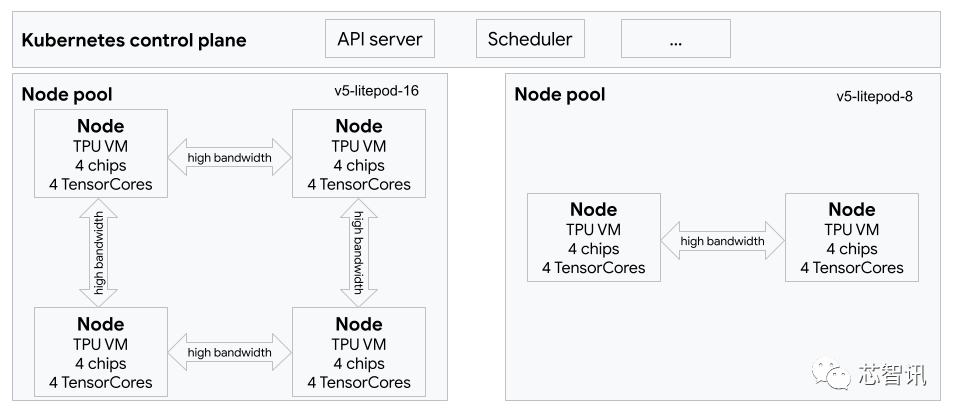Viewport: 957px width, 417px height.
Task: Click left vertical 'high bandwidth' arrow
Action: (x=99, y=253)
